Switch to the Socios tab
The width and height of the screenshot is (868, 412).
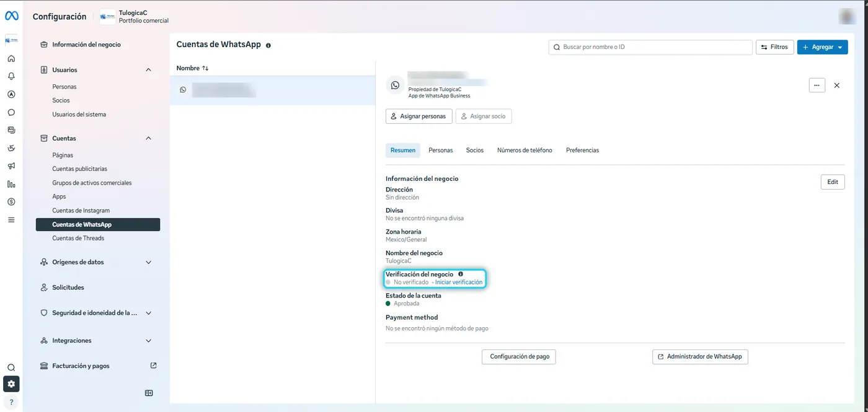pyautogui.click(x=475, y=150)
